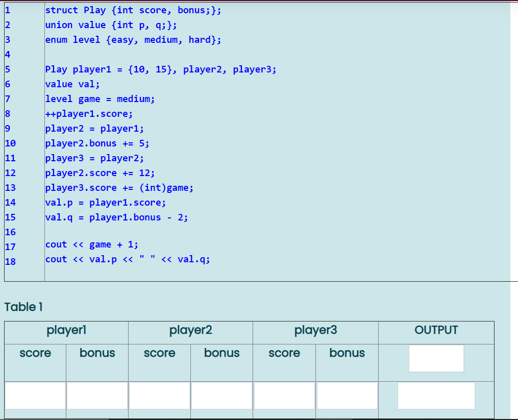
Task: Click the small OUTPUT answer box
Action: point(436,358)
